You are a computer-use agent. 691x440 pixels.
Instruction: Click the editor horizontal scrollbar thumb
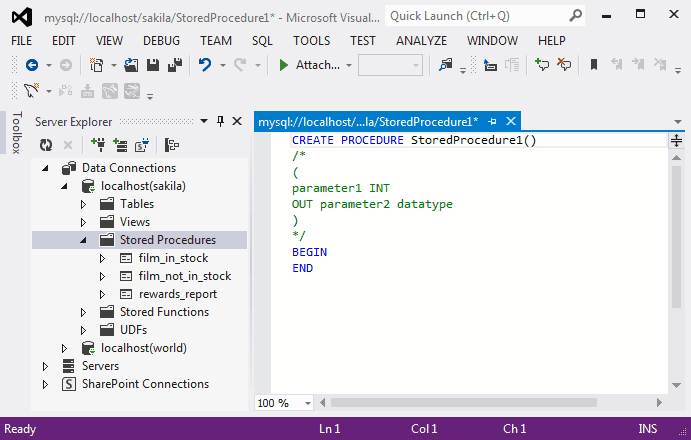coord(464,403)
